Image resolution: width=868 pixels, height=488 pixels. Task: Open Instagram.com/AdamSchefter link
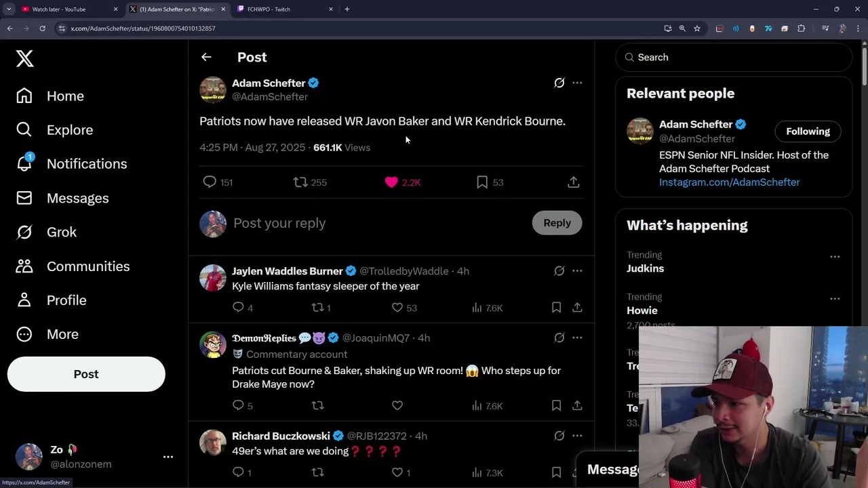[729, 182]
